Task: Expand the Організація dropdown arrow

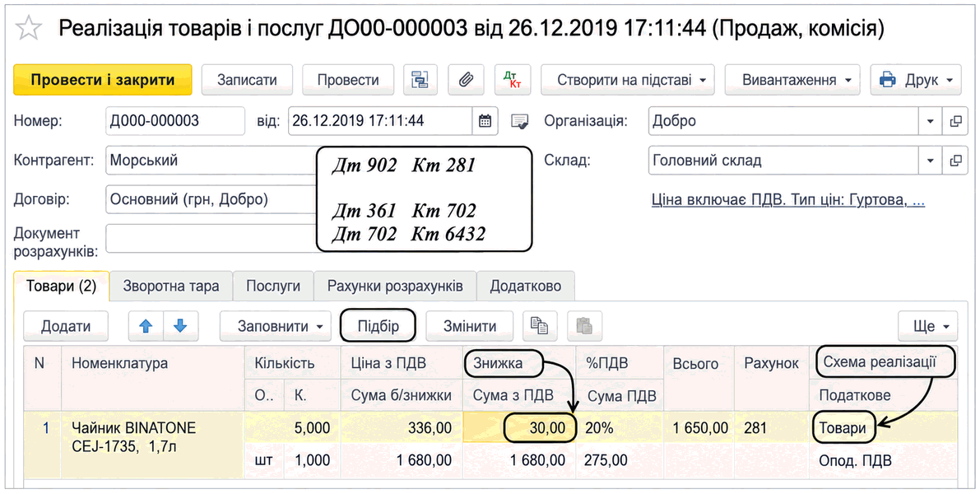Action: tap(930, 121)
